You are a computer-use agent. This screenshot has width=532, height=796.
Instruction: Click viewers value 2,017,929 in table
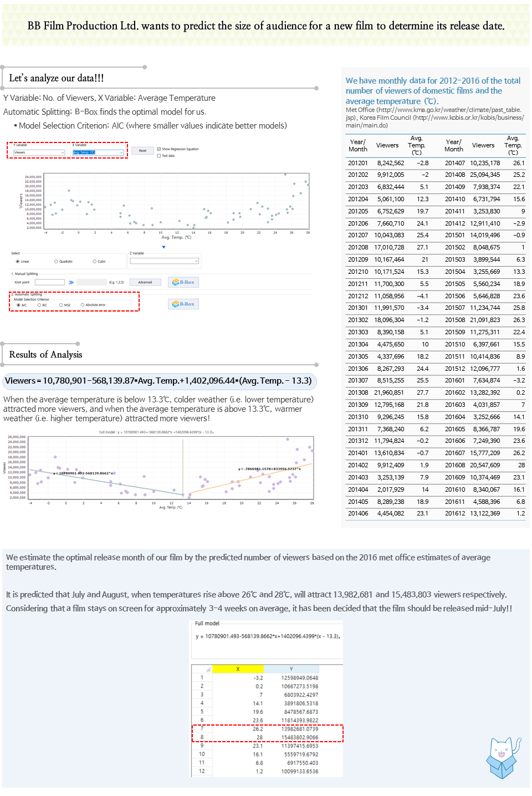(x=391, y=489)
